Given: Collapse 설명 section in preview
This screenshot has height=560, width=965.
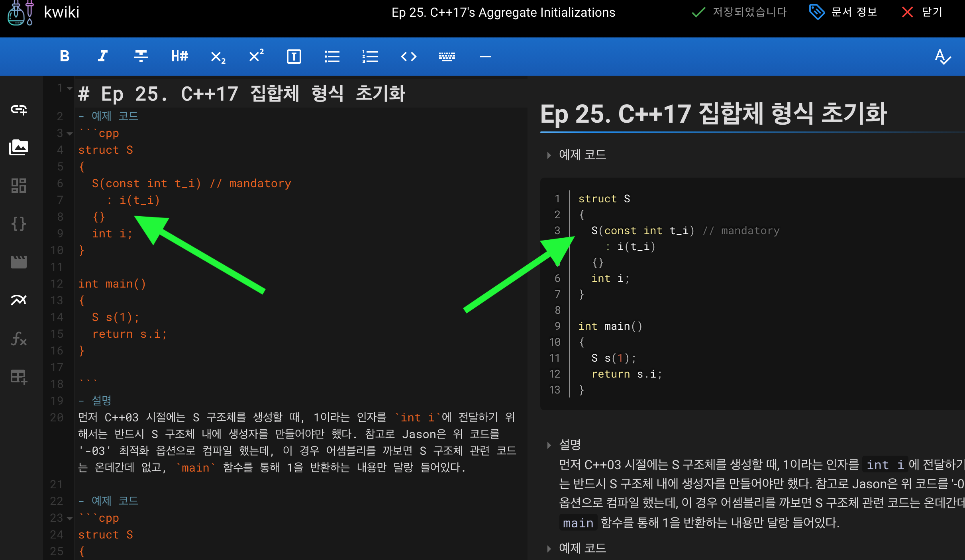Looking at the screenshot, I should click(x=549, y=445).
